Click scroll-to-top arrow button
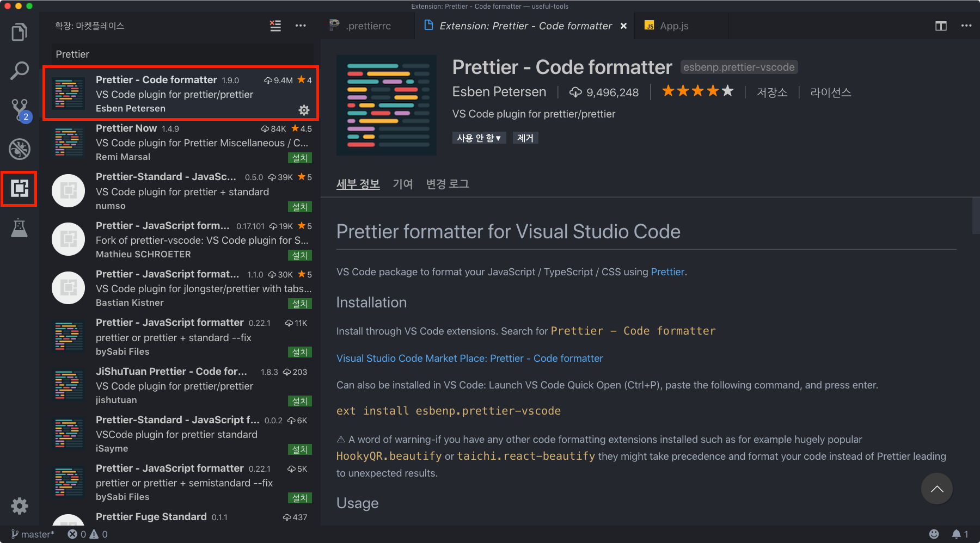 (936, 489)
